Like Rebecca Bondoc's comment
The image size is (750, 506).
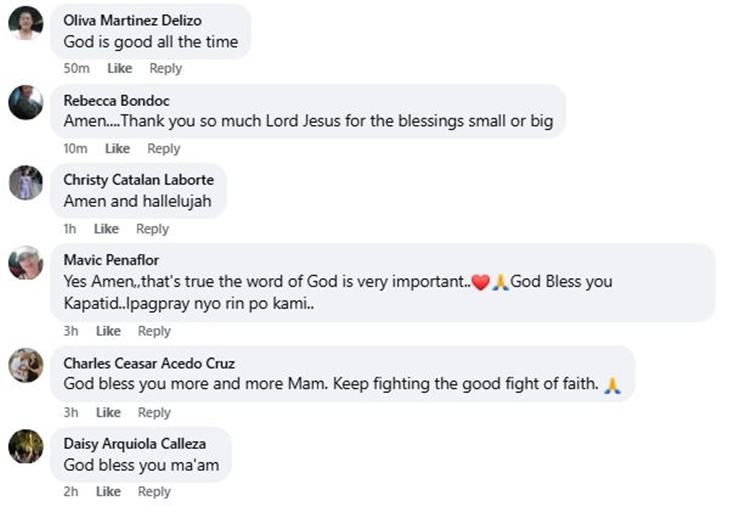117,148
